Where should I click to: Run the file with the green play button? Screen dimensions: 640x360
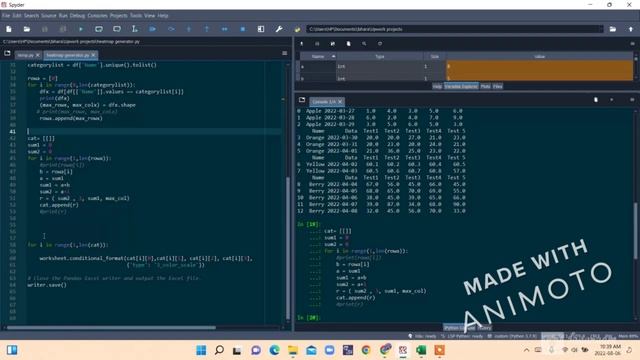point(81,29)
